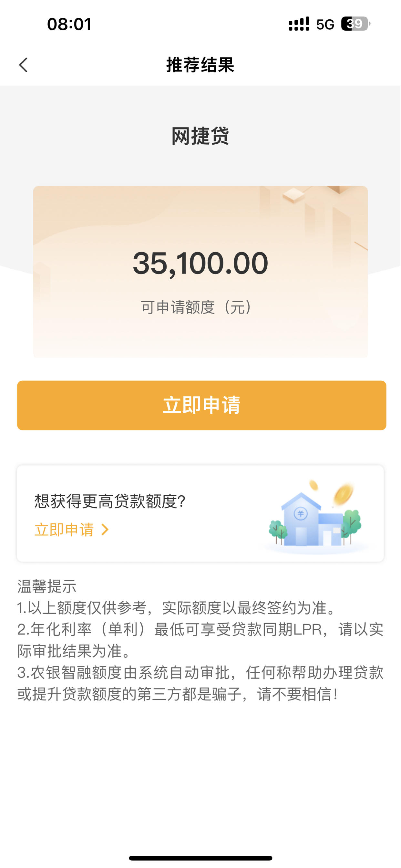Tap the home indicator bar at bottom
Image resolution: width=401 pixels, height=868 pixels.
coord(200,858)
